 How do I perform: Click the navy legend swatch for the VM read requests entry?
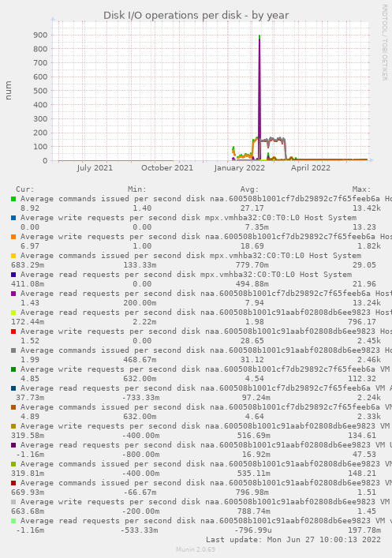(13, 388)
